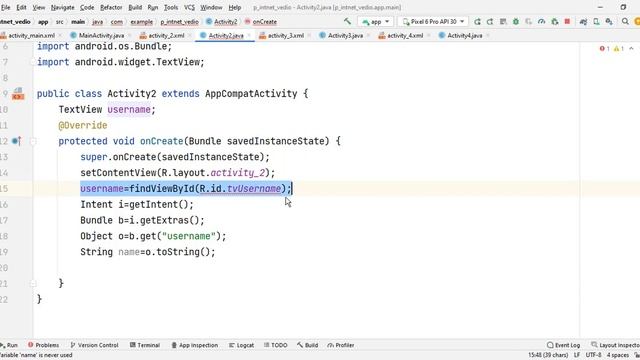The width and height of the screenshot is (640, 360).
Task: Switch to the Activity3.java tab
Action: tap(345, 36)
